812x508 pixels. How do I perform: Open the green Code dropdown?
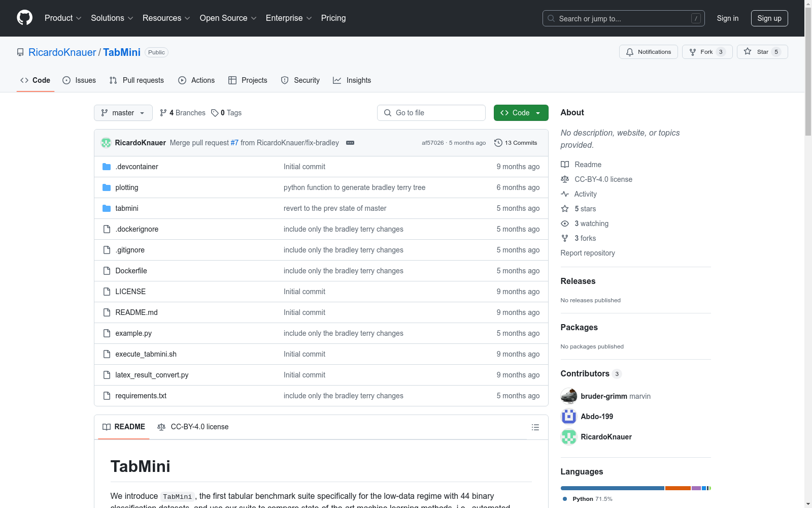(x=521, y=113)
